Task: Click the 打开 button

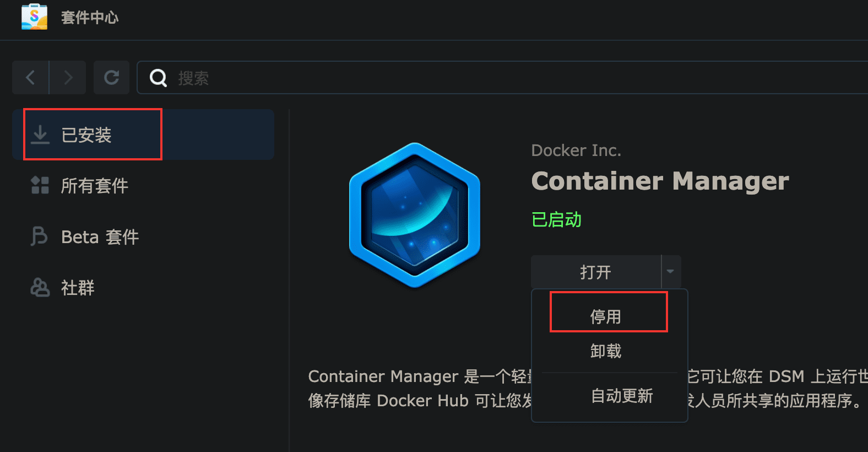Action: click(x=596, y=272)
